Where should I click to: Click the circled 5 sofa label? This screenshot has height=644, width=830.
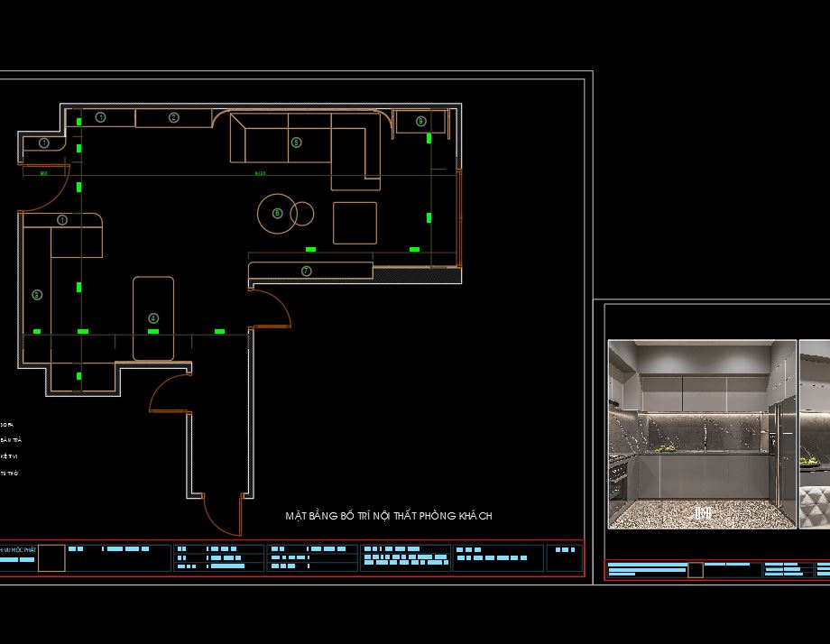(297, 143)
